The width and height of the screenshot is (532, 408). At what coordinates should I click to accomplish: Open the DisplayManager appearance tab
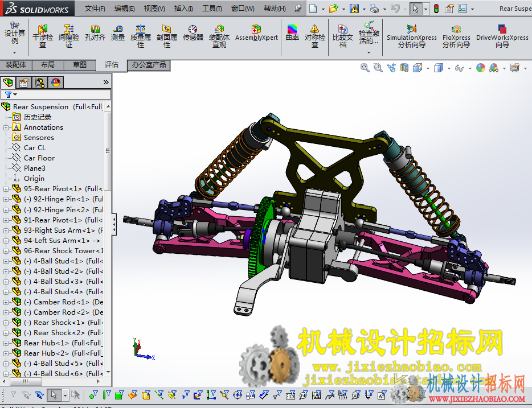(x=56, y=83)
